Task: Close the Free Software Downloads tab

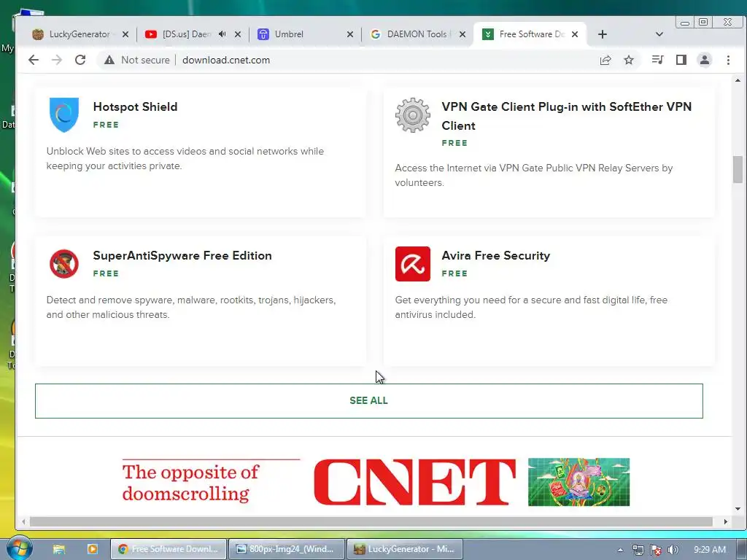Action: tap(575, 34)
